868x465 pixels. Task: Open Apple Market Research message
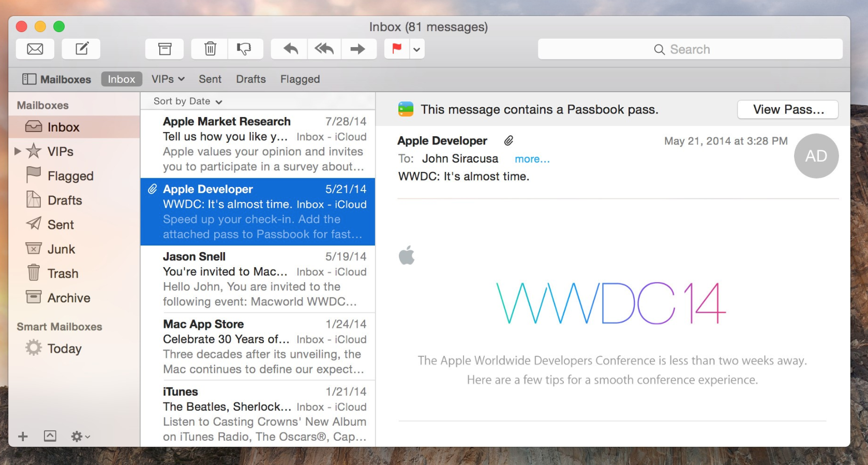(x=258, y=144)
